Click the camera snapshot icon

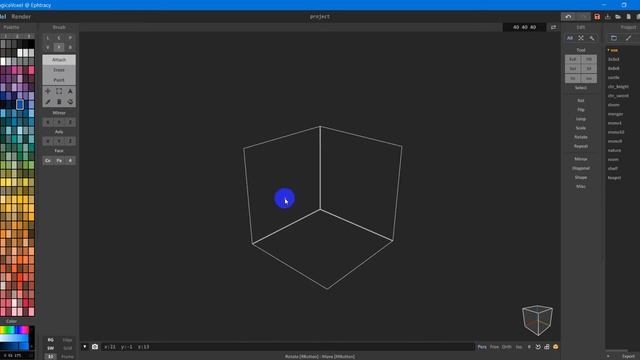[x=95, y=347]
